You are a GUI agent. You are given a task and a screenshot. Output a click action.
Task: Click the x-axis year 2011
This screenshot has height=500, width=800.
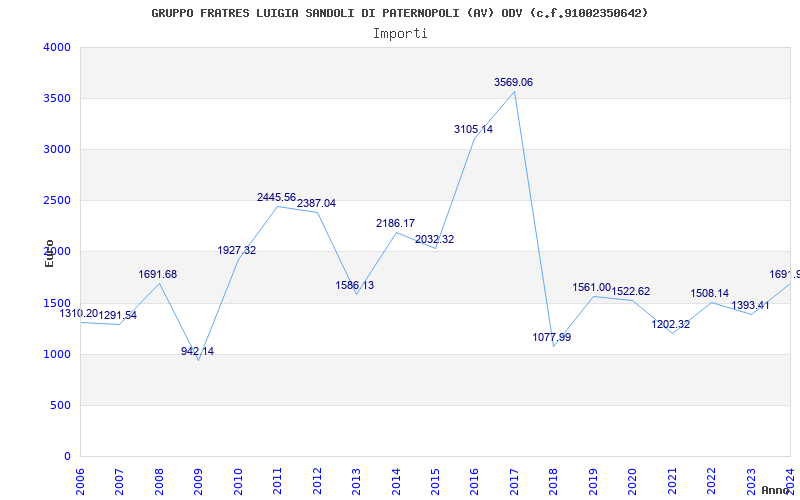278,481
